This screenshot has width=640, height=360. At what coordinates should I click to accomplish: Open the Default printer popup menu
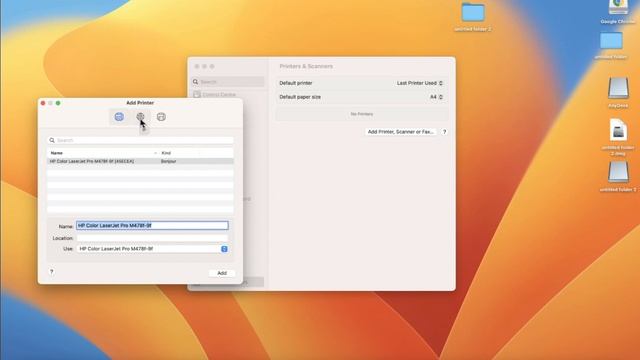[x=420, y=83]
